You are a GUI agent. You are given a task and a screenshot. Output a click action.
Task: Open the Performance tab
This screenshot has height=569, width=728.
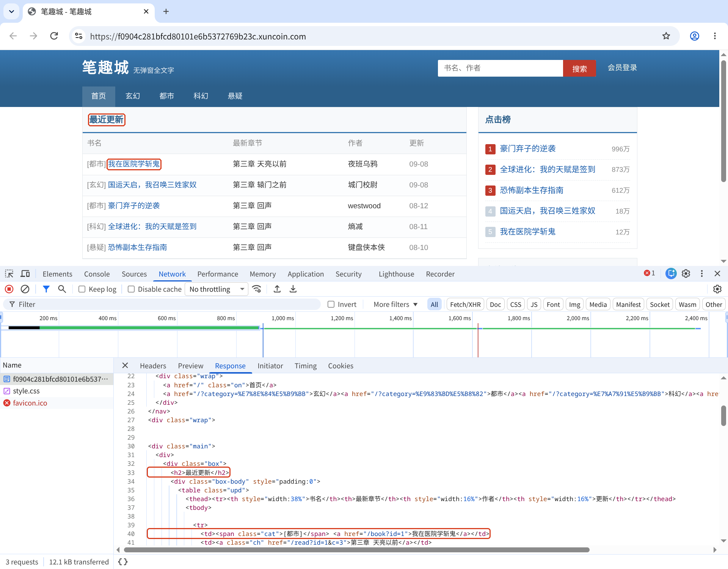(218, 274)
